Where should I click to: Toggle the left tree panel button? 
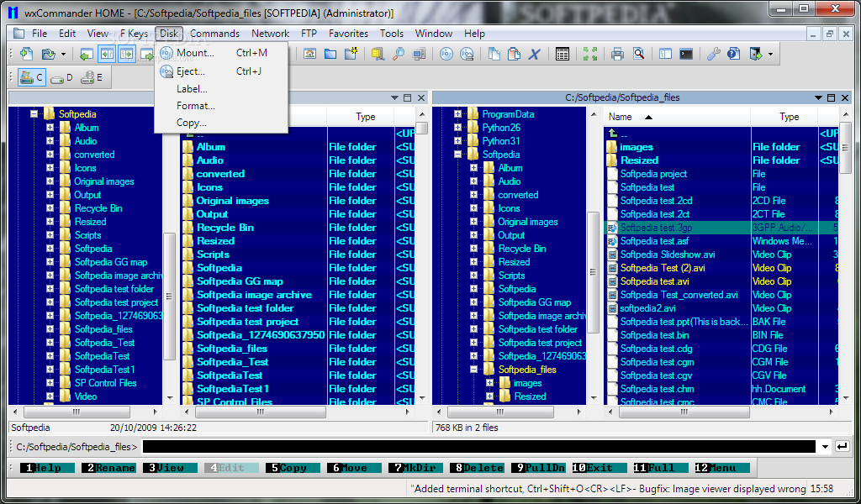[107, 54]
